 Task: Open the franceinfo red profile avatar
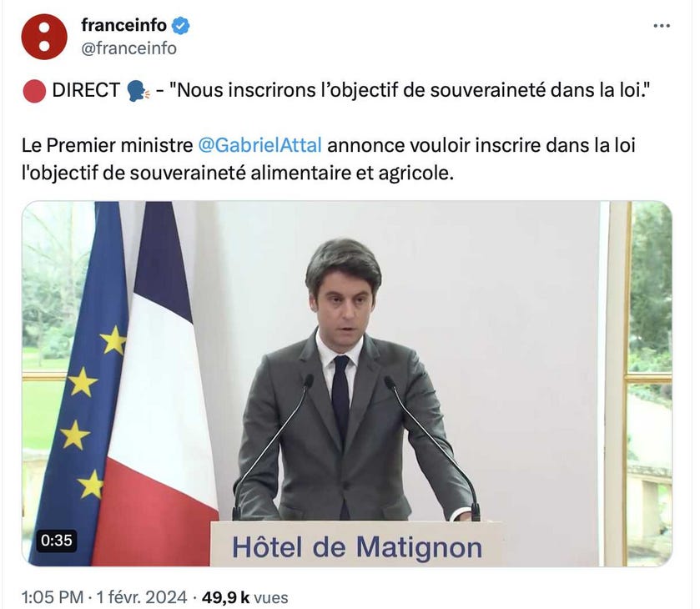pos(43,36)
